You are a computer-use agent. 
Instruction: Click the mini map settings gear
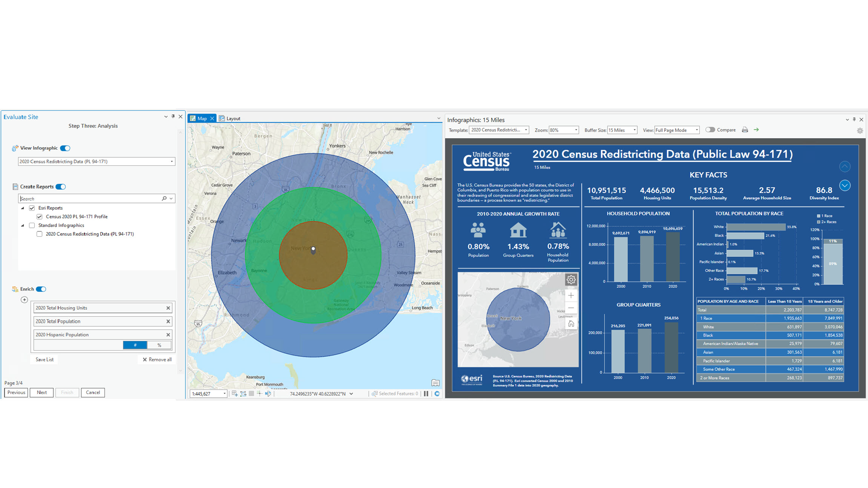[x=571, y=280]
